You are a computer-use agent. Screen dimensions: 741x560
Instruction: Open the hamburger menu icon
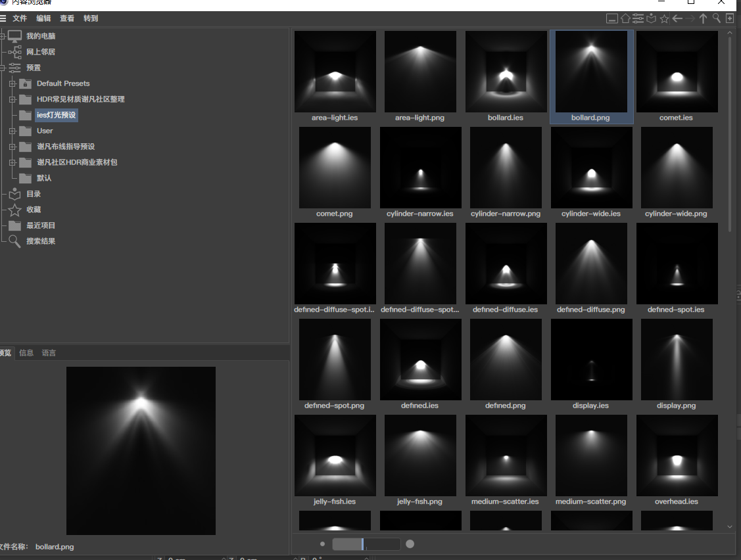pos(3,18)
